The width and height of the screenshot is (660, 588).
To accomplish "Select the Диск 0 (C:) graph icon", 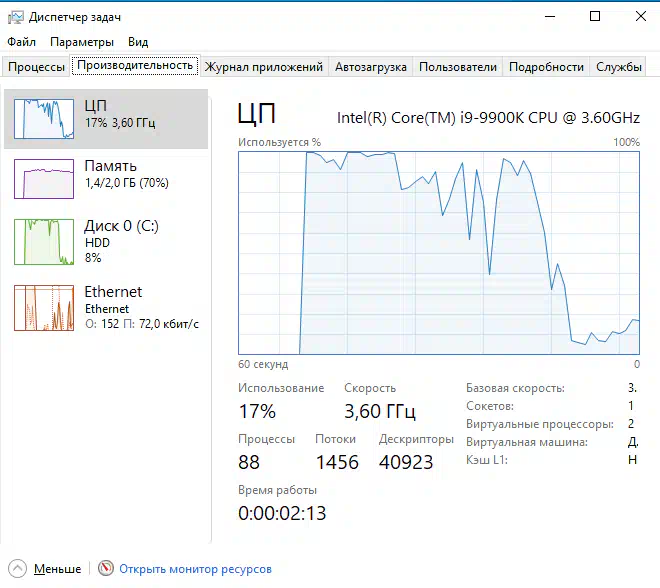I will coord(44,241).
